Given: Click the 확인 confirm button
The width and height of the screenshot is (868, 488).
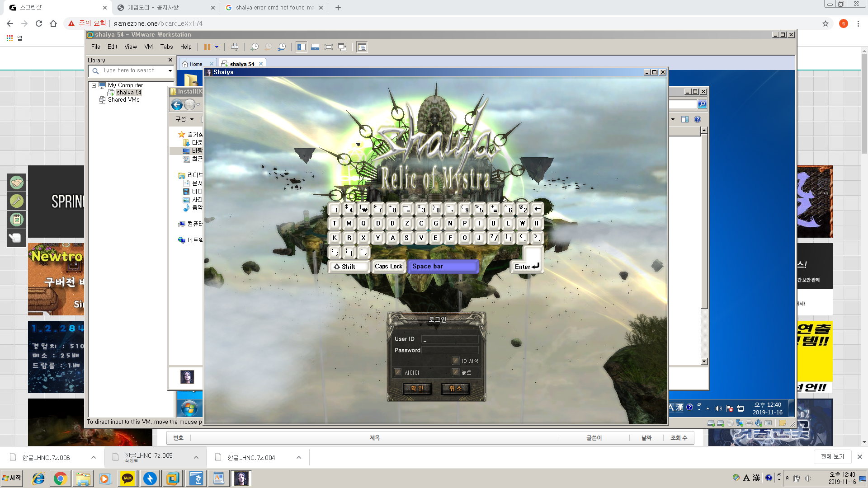Looking at the screenshot, I should (x=417, y=388).
